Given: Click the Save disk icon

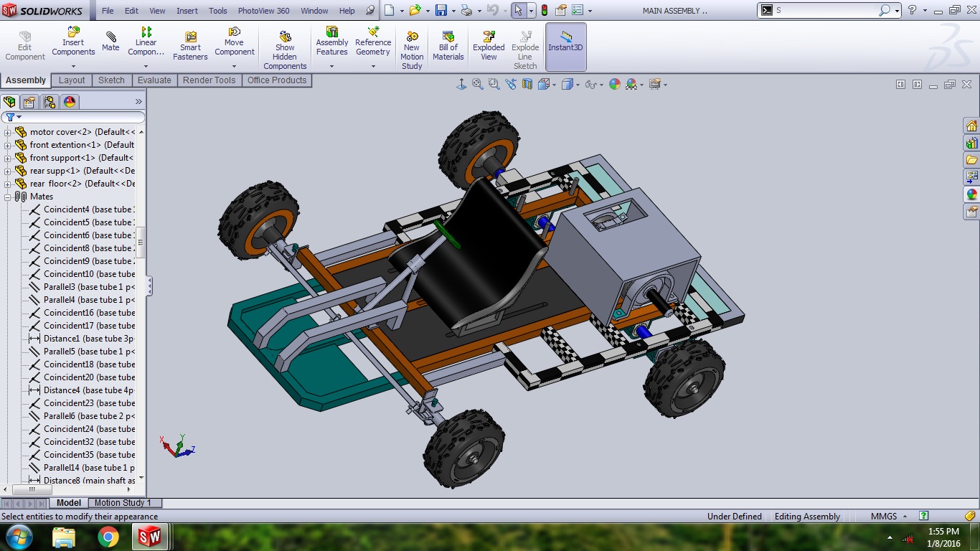Looking at the screenshot, I should pos(440,10).
